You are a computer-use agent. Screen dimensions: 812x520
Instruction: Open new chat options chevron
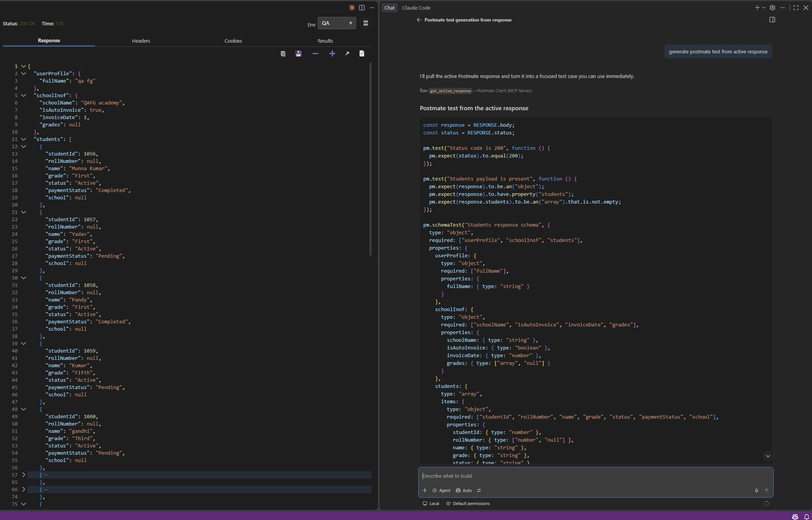764,8
